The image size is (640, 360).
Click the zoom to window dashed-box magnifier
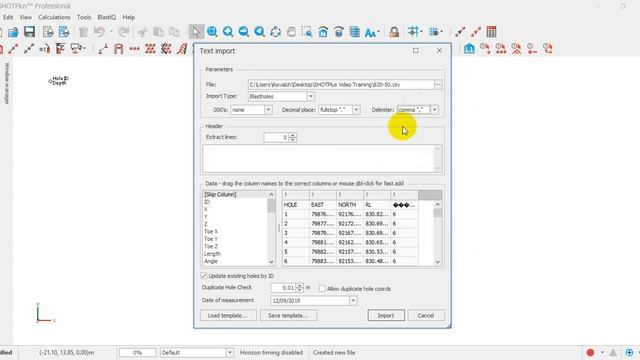(307, 32)
